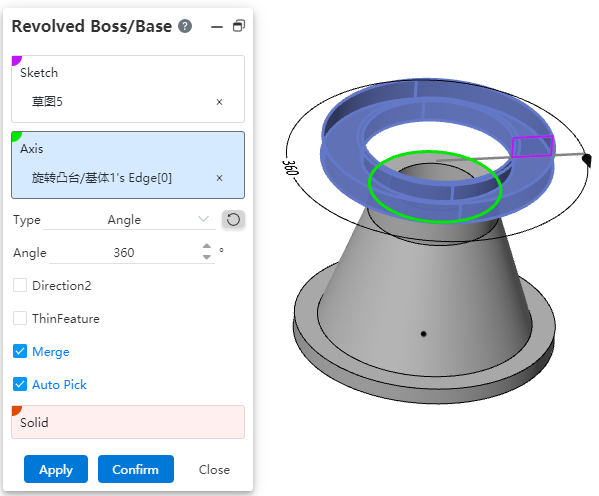Screen dimensions: 599x496
Task: Focus the Angle value field showing 360
Action: click(124, 253)
